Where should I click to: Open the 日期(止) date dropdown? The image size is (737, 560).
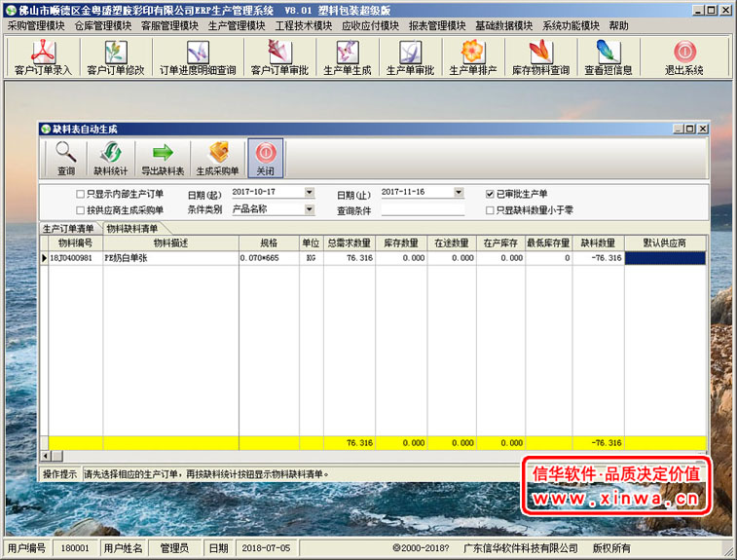click(459, 192)
